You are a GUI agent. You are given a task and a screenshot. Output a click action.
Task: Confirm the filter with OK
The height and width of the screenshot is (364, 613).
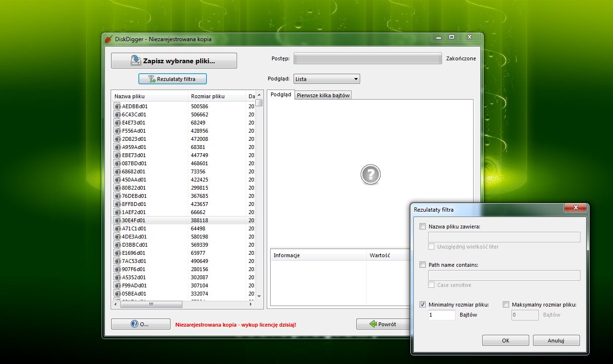tap(505, 341)
